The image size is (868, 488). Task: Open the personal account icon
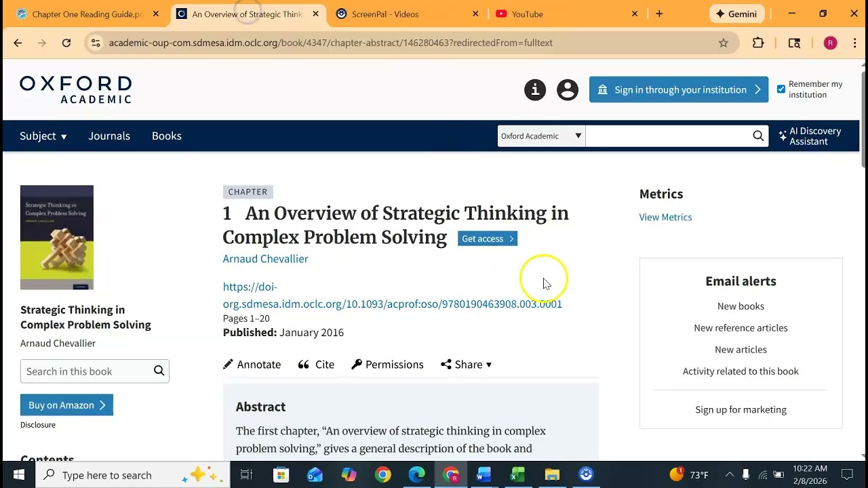click(568, 89)
